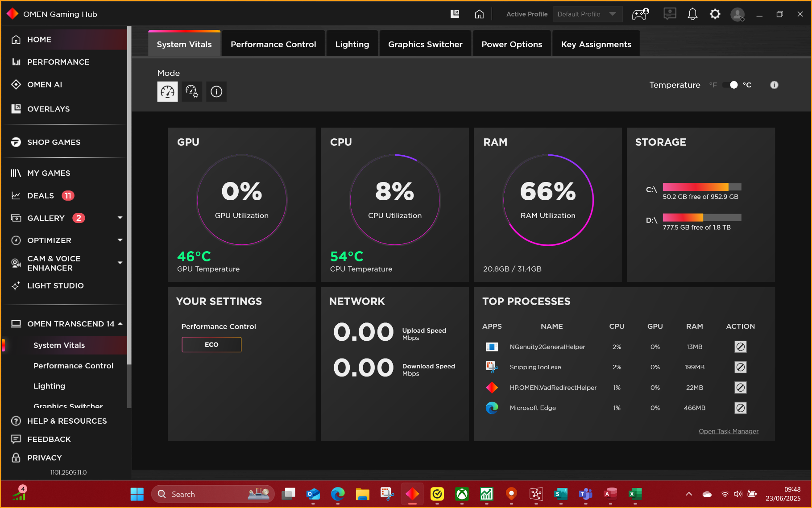Click the gamepad controller icon in header

640,14
